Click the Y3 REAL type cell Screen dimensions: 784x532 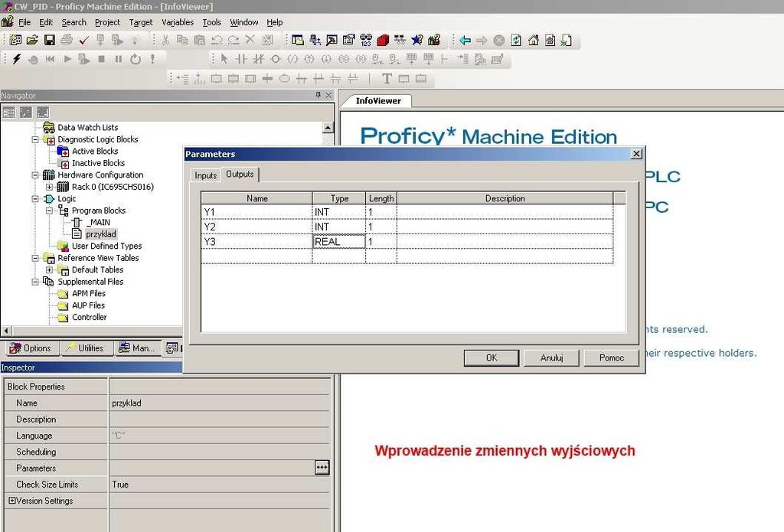pos(338,241)
